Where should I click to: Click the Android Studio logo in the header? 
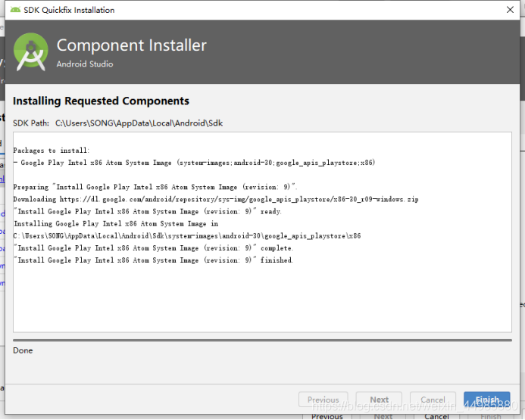tap(31, 51)
